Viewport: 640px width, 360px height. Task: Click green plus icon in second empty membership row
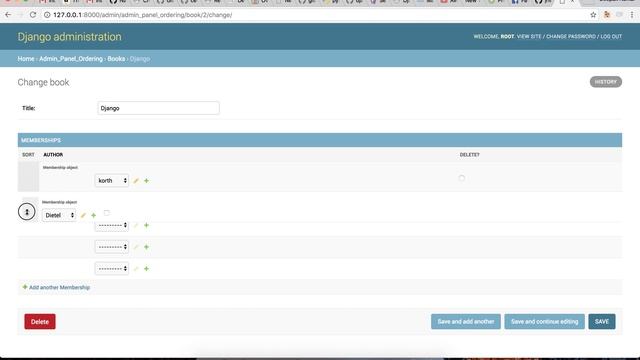click(147, 247)
